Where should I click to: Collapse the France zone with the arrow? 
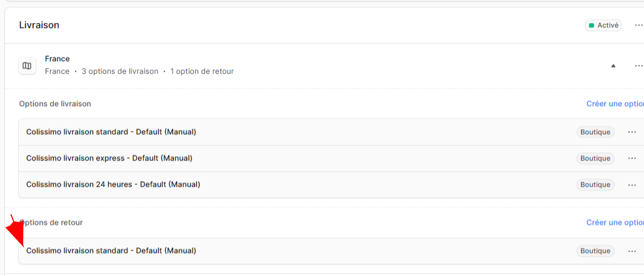coord(613,66)
